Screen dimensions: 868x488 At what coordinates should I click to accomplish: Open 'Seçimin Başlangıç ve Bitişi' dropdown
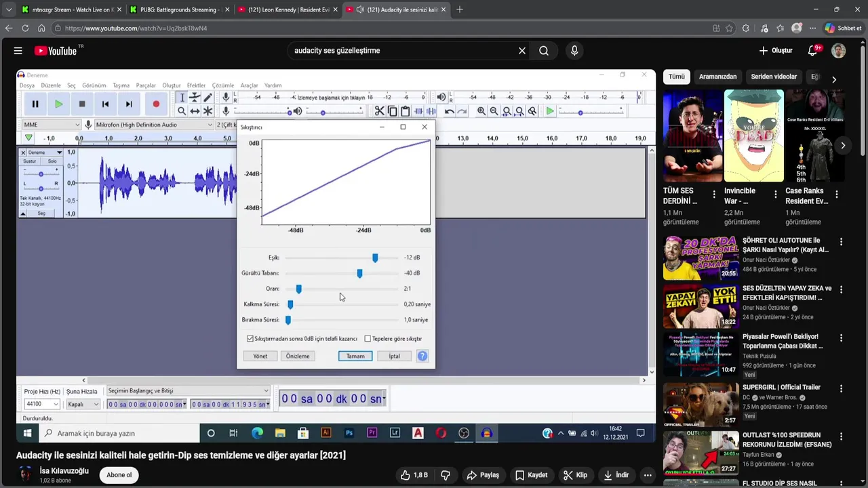pyautogui.click(x=189, y=391)
